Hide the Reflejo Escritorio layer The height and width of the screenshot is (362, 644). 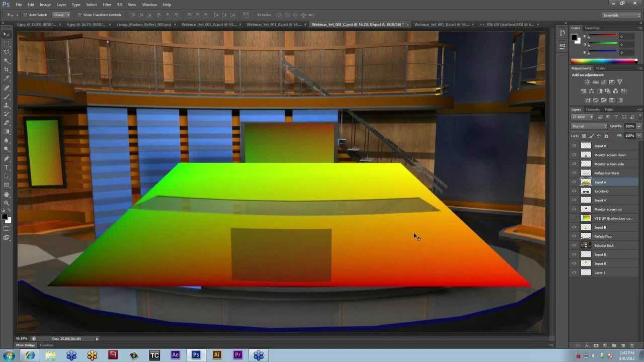point(574,173)
